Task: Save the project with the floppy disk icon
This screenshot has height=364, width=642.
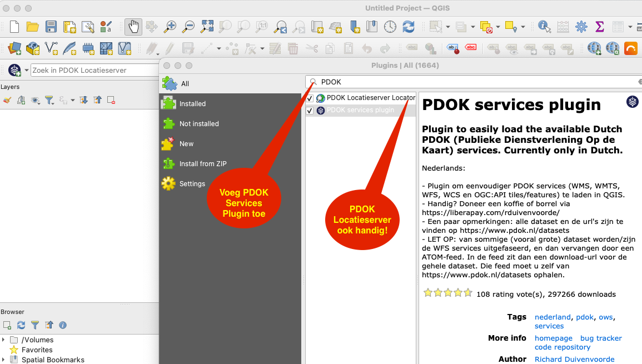Action: [x=51, y=27]
